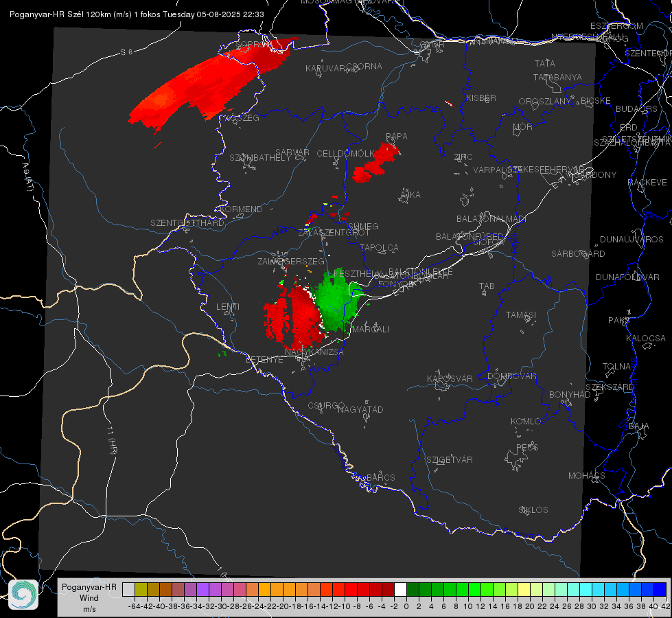Screen dimensions: 672x618
Task: Click the A 9 (AT) road label
Action: (27, 177)
